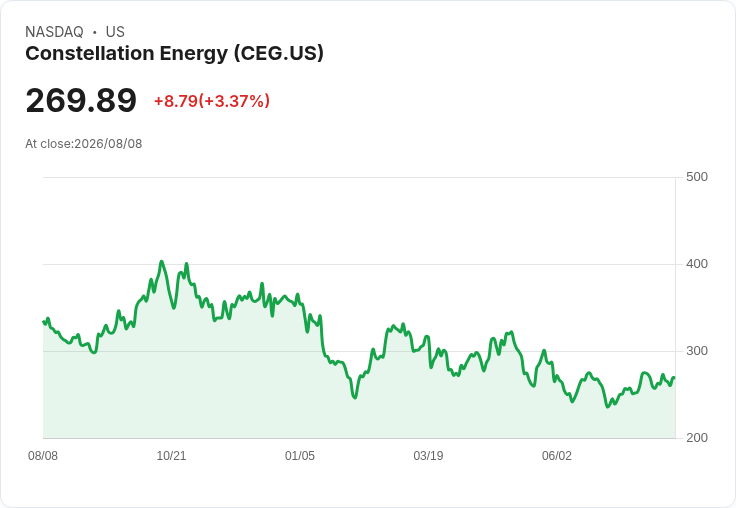The height and width of the screenshot is (508, 736).
Task: Click the current price 269.89
Action: (x=81, y=100)
